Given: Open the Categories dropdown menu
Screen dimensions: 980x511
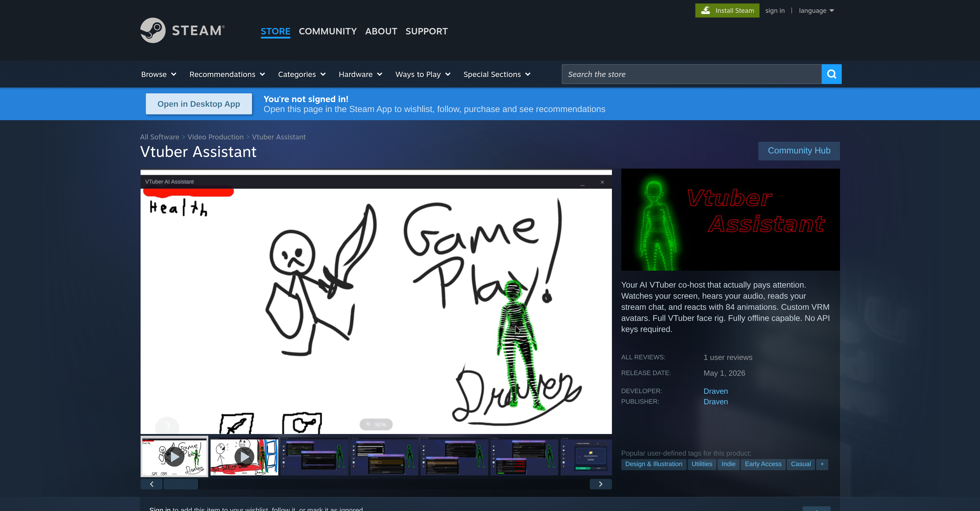Looking at the screenshot, I should click(x=302, y=75).
